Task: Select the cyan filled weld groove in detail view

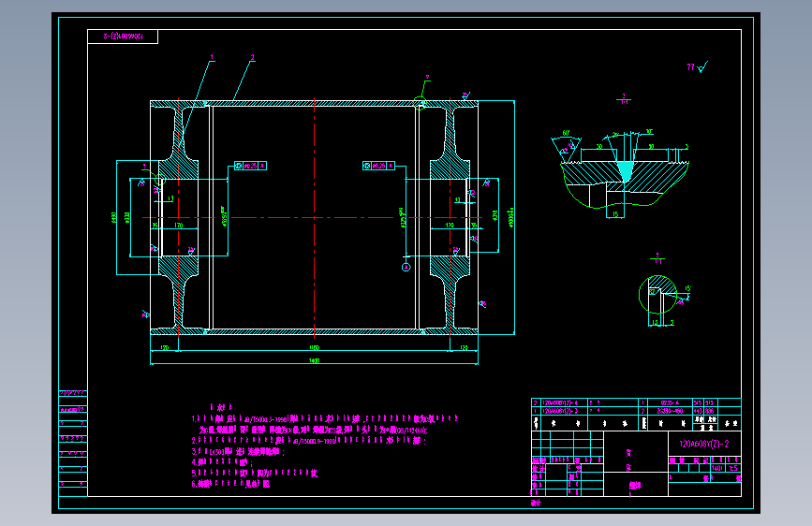Action: [625, 171]
